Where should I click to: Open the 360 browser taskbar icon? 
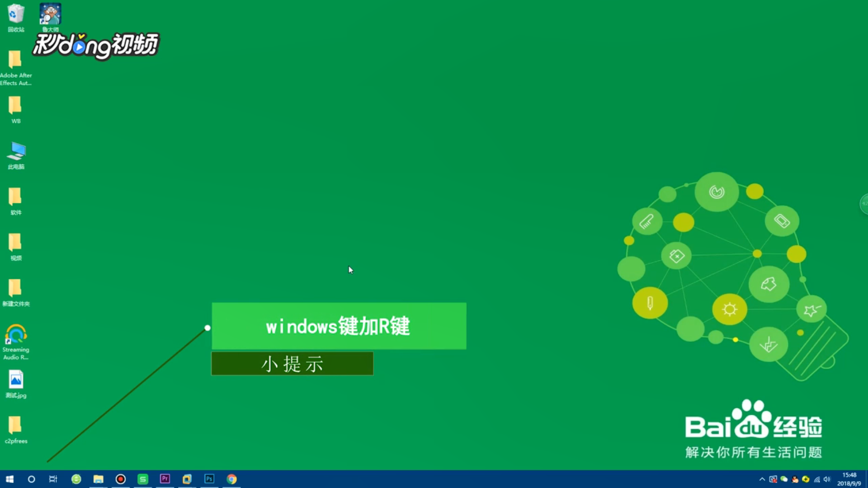click(76, 479)
